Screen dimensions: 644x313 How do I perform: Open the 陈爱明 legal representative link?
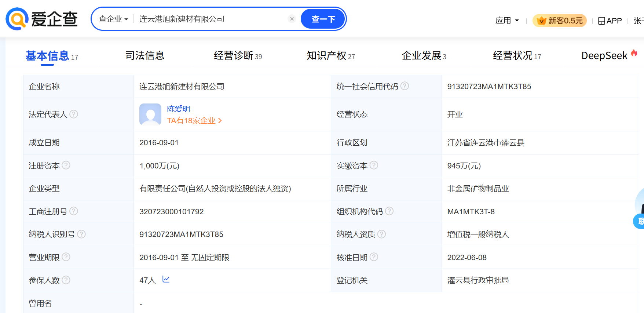click(179, 109)
